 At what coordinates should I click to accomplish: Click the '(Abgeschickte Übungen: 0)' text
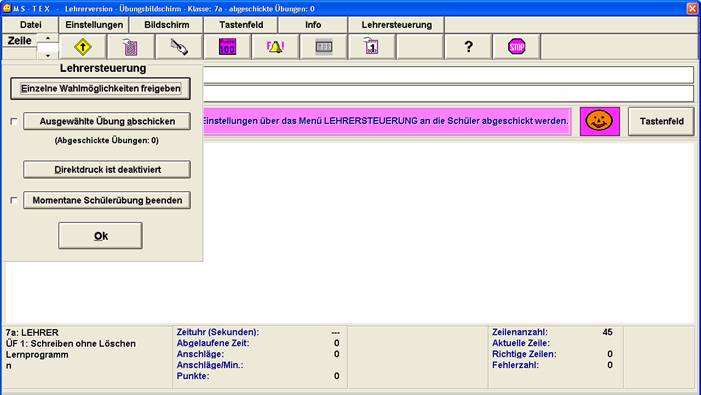pos(107,140)
